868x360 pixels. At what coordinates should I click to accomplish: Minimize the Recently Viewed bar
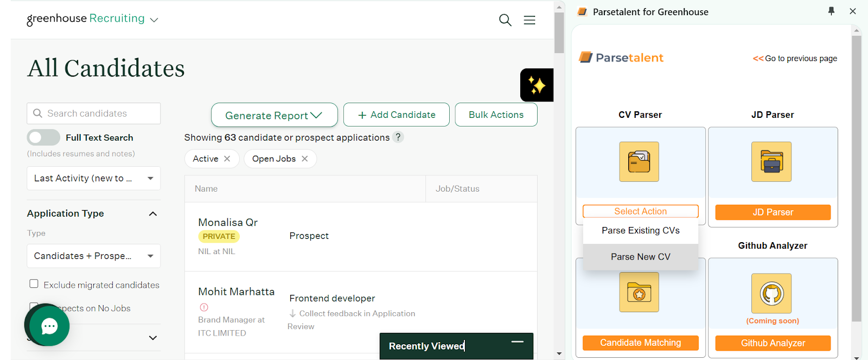pos(518,342)
